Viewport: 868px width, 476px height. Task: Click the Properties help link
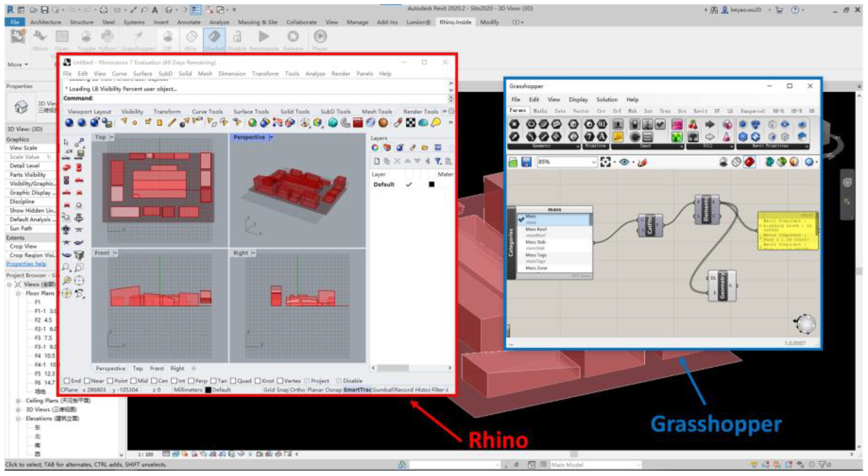tap(26, 264)
